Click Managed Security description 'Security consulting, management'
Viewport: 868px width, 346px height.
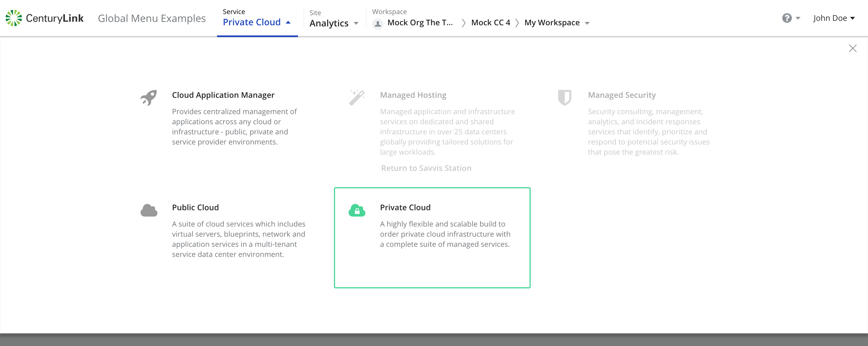click(649, 132)
